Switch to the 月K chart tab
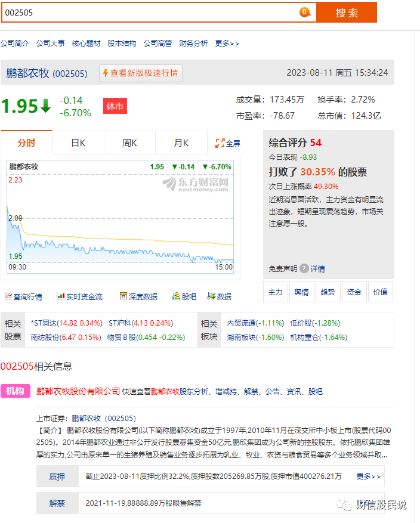Image resolution: width=420 pixels, height=523 pixels. 181,143
